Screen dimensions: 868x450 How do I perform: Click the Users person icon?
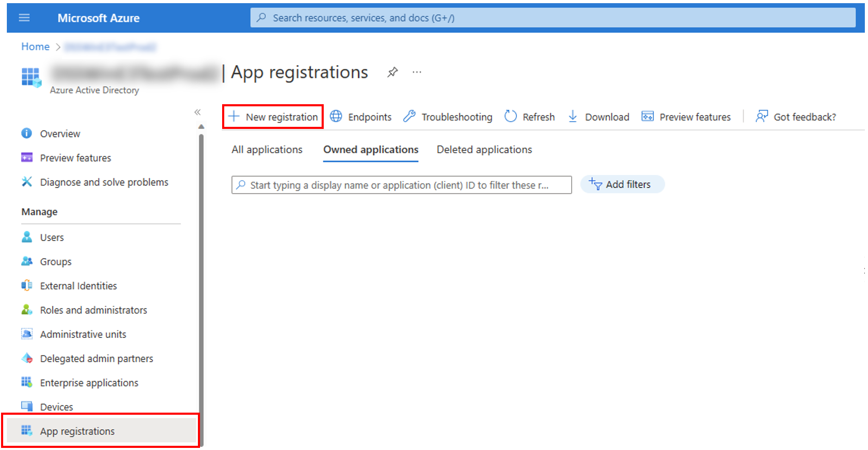(26, 237)
